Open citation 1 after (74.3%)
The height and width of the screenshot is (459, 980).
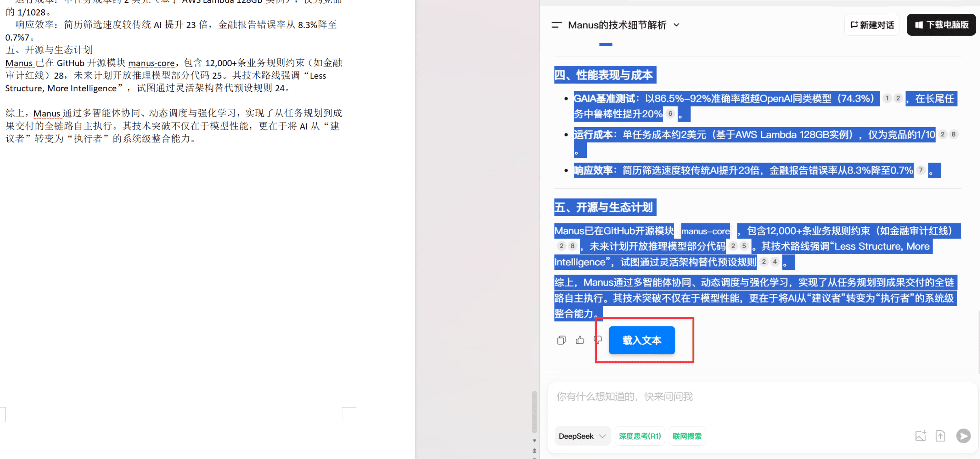coord(887,99)
